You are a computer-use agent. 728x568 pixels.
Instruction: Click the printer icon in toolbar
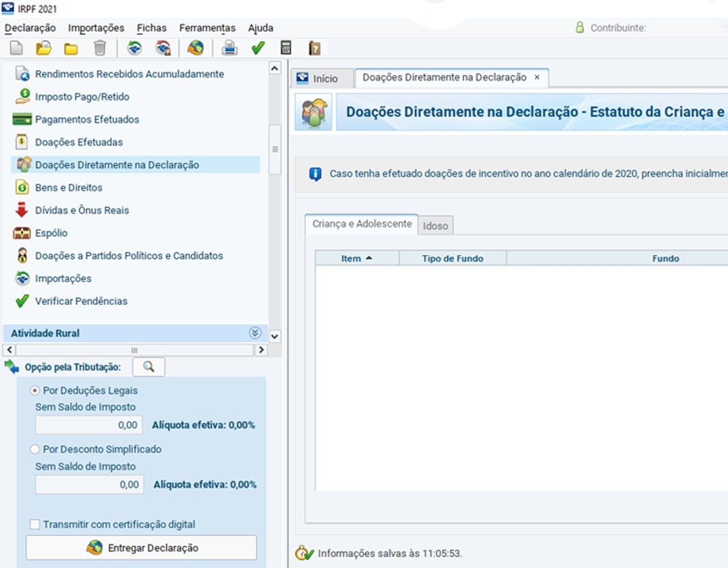point(229,48)
